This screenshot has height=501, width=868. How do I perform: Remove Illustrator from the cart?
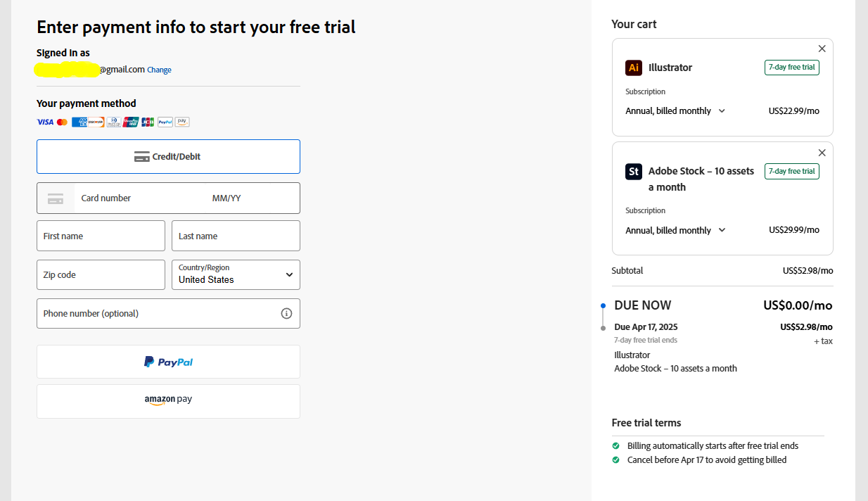pyautogui.click(x=822, y=49)
